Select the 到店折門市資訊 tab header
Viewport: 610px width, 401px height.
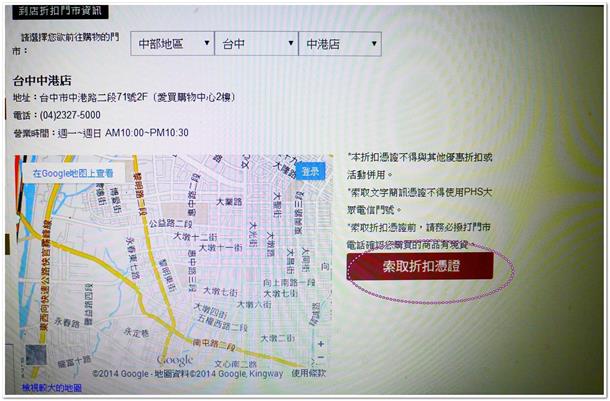click(58, 11)
